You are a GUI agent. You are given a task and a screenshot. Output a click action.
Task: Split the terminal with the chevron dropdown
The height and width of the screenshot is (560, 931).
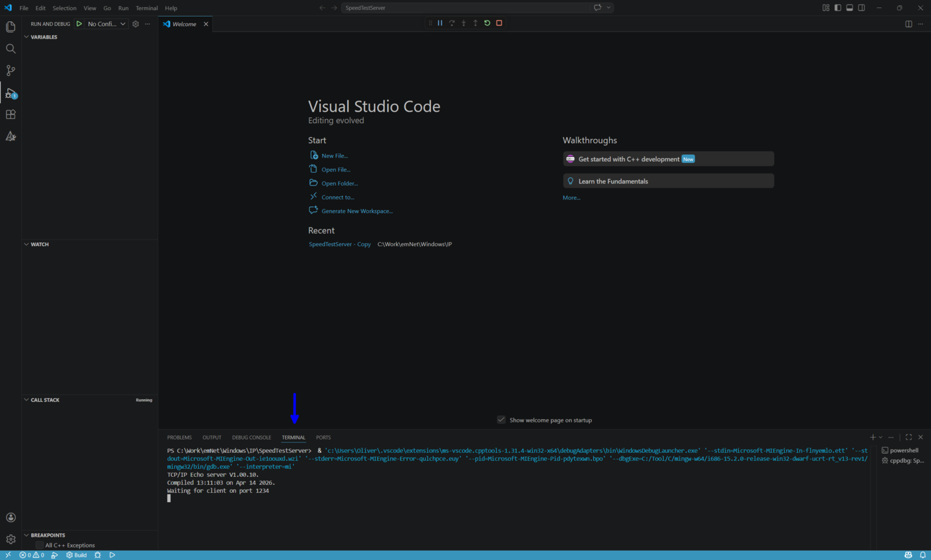tap(880, 437)
